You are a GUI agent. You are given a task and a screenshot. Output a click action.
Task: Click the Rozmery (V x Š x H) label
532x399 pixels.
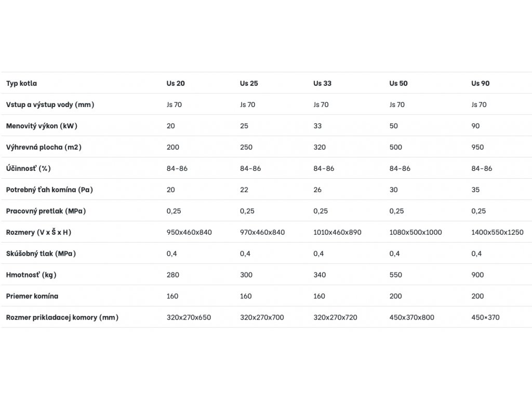pos(38,232)
